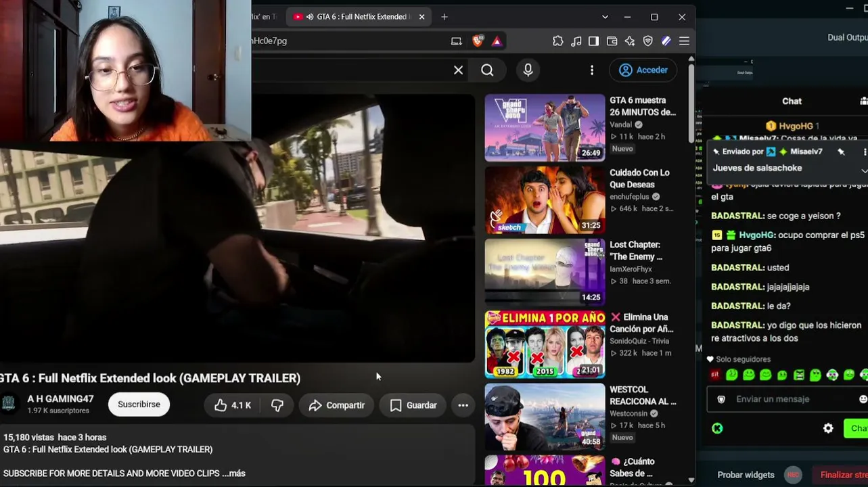
Task: Click the shield icon in message field
Action: tap(721, 399)
